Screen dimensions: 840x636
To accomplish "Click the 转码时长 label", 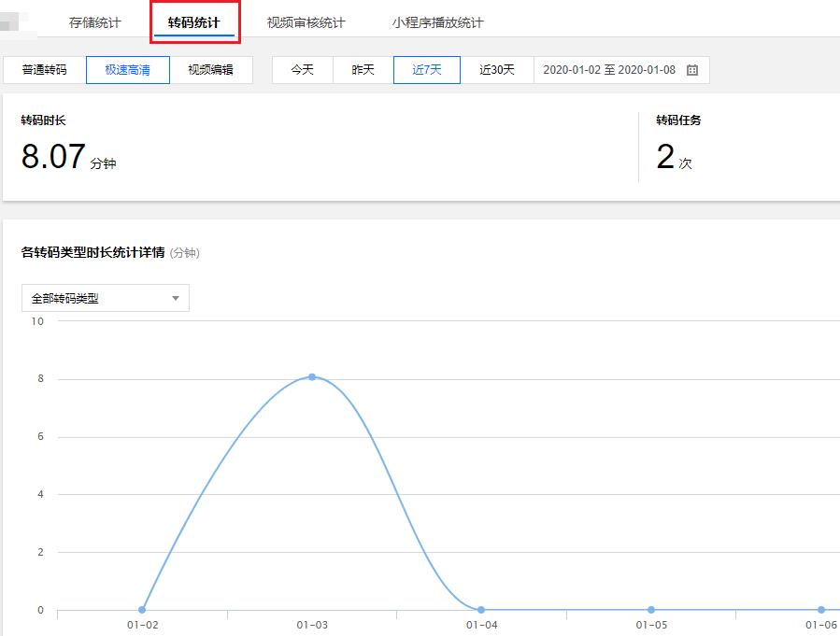I will 43,120.
